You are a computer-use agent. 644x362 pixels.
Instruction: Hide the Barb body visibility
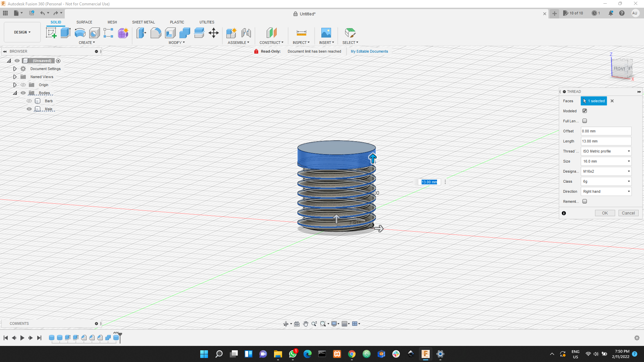29,101
